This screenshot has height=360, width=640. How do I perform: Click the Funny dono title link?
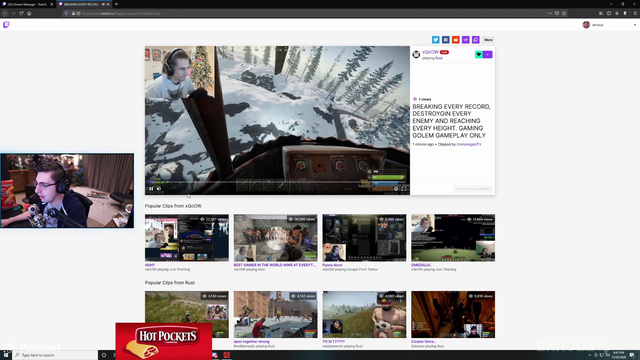tap(332, 265)
